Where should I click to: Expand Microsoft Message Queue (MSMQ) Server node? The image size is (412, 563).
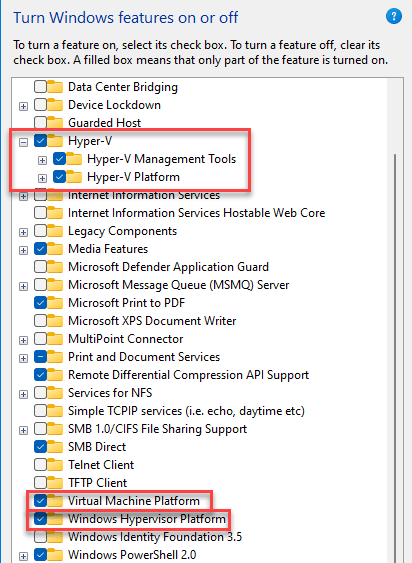point(23,286)
